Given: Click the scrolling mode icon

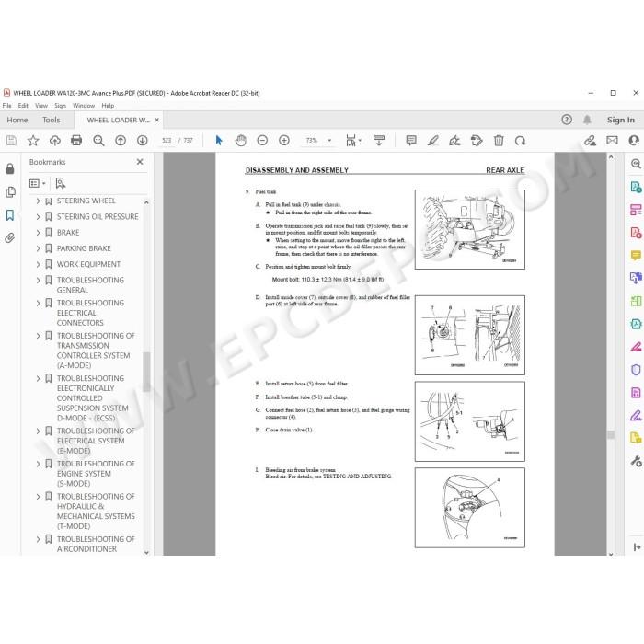Looking at the screenshot, I should click(x=379, y=141).
